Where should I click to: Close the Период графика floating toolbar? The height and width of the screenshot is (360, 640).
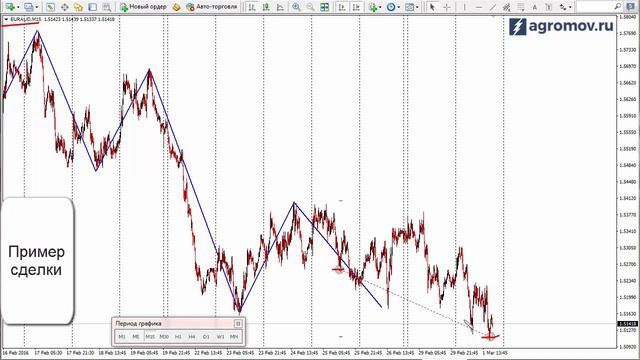point(238,324)
